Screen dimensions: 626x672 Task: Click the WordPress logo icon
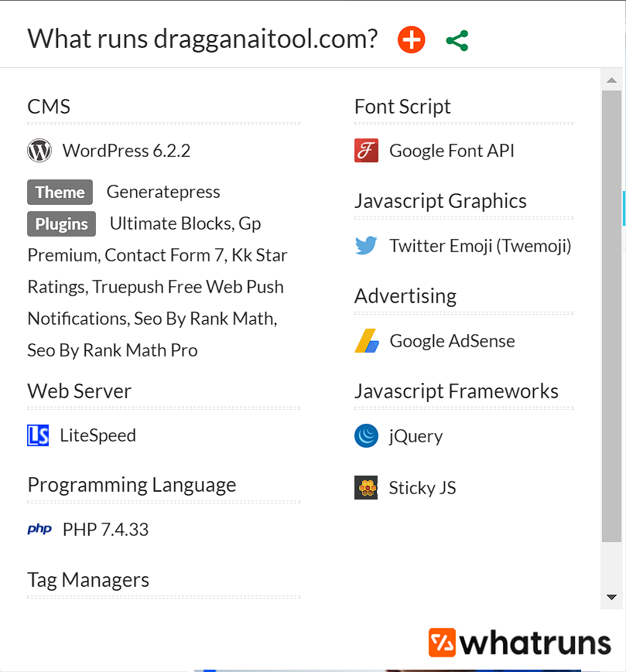point(39,151)
